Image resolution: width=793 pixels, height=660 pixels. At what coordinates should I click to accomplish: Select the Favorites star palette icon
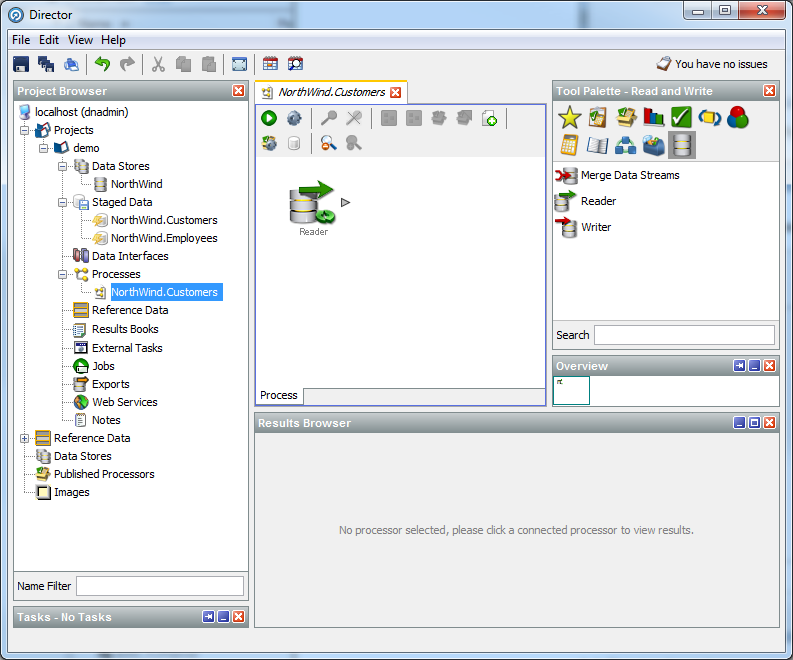[569, 117]
